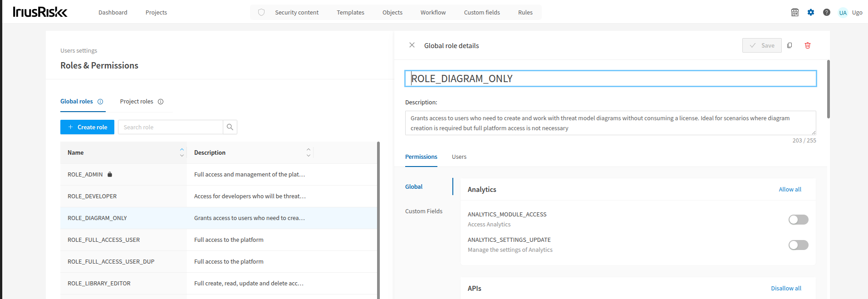The image size is (868, 299).
Task: Click the Search role input field
Action: (171, 127)
